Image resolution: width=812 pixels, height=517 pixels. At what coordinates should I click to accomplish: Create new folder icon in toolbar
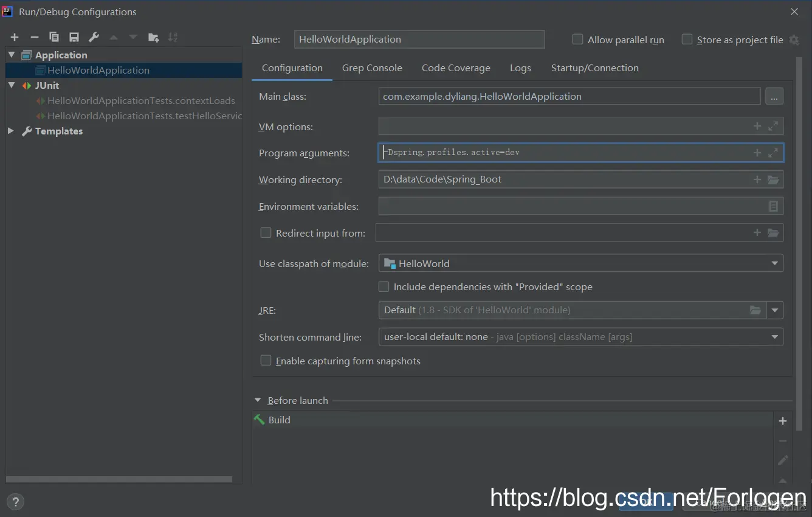point(153,38)
